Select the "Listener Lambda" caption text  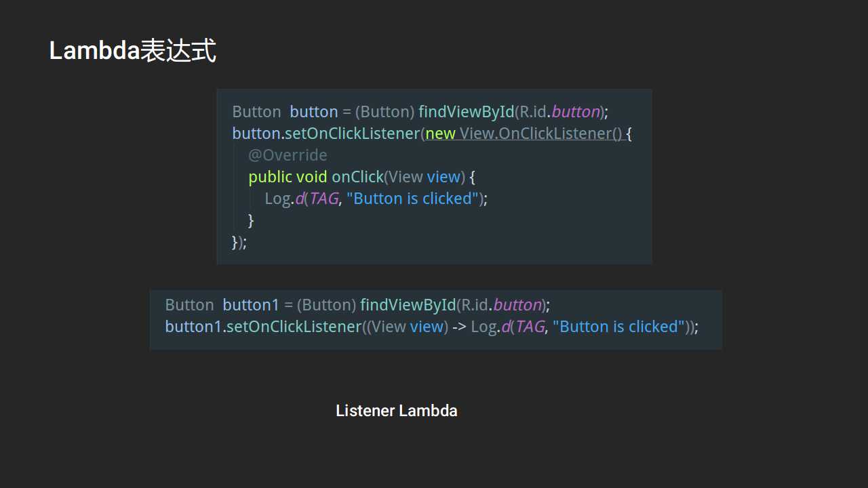point(397,411)
